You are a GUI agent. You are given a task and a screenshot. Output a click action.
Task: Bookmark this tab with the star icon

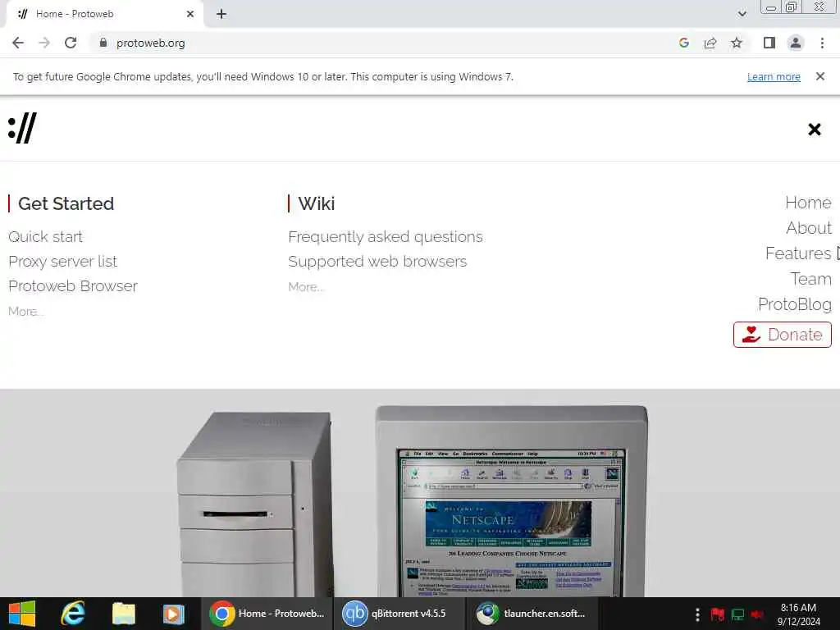tap(737, 43)
